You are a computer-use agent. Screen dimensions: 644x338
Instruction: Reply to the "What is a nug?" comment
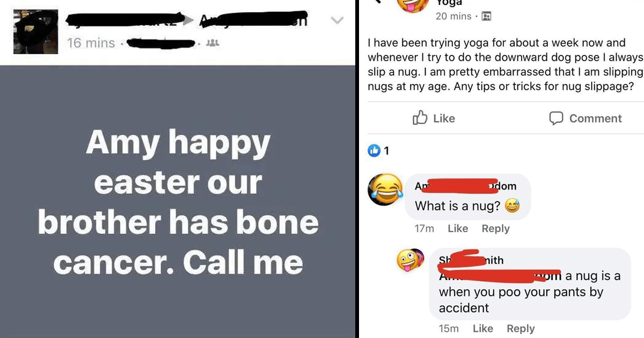tap(495, 229)
